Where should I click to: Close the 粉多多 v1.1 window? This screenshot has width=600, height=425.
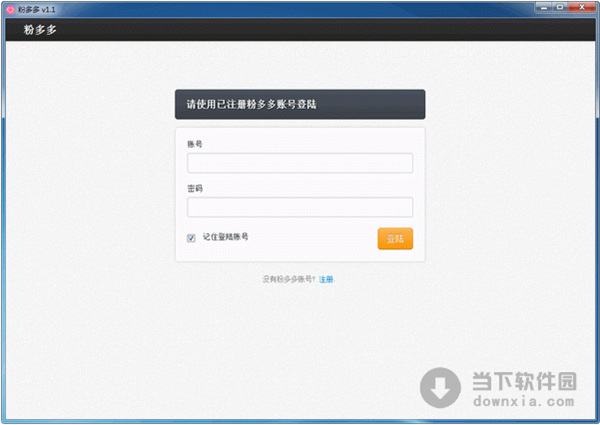(x=582, y=7)
